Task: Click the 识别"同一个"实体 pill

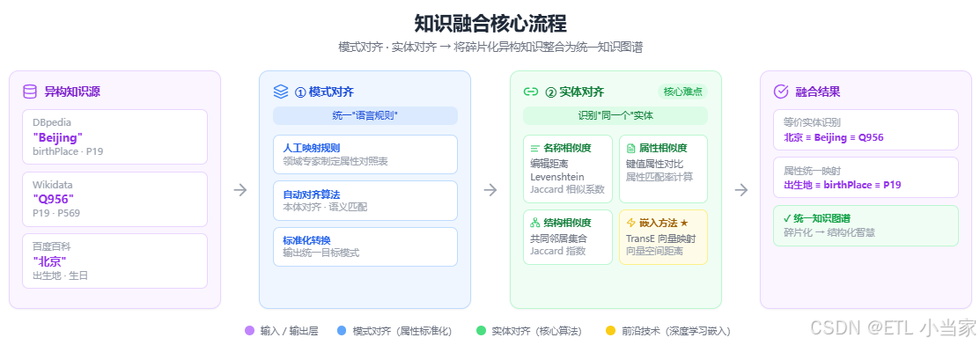Action: tap(615, 115)
